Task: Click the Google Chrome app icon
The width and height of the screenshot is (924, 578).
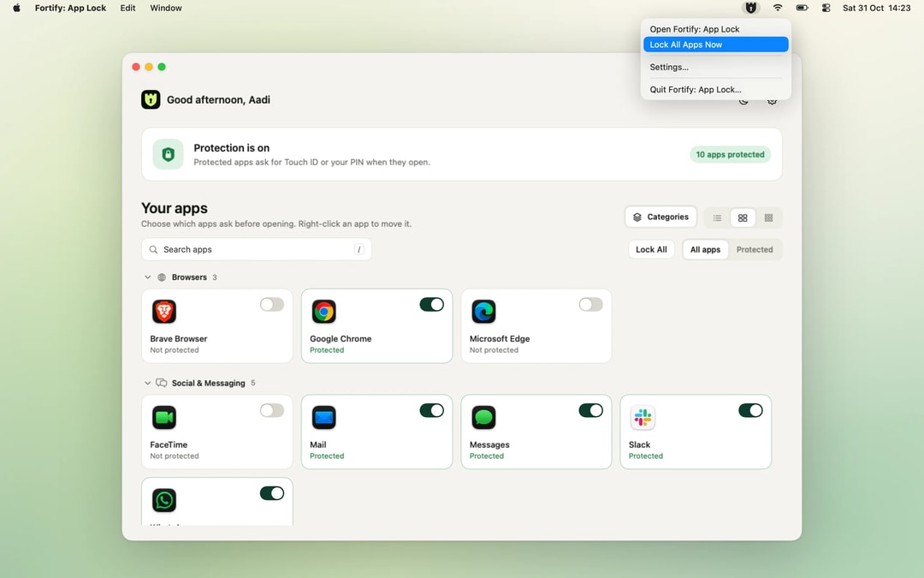Action: 323,312
